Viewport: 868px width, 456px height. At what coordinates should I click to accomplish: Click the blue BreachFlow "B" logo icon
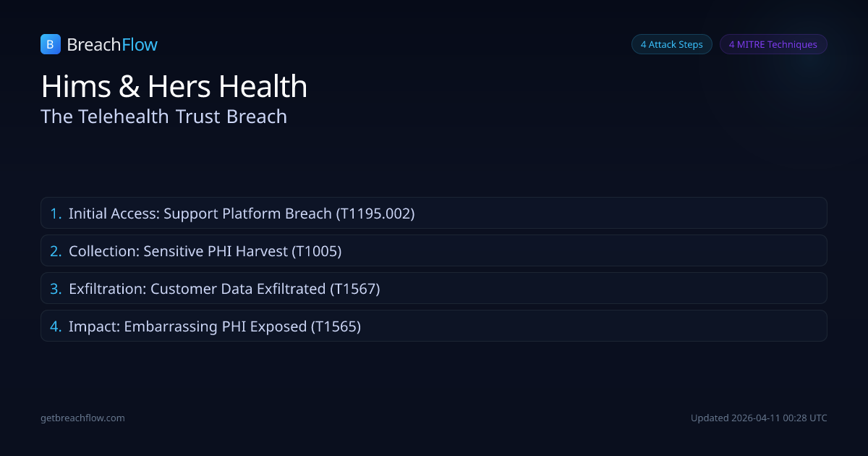pyautogui.click(x=50, y=44)
